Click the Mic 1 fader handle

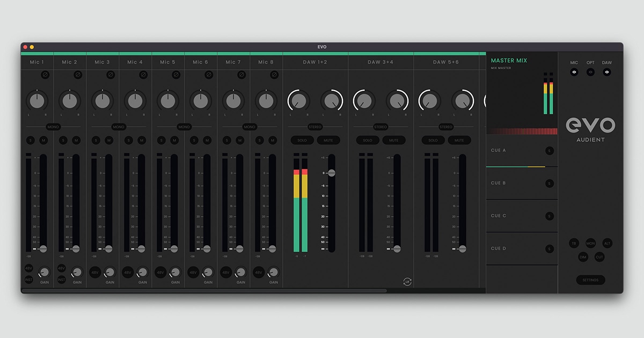click(x=43, y=249)
